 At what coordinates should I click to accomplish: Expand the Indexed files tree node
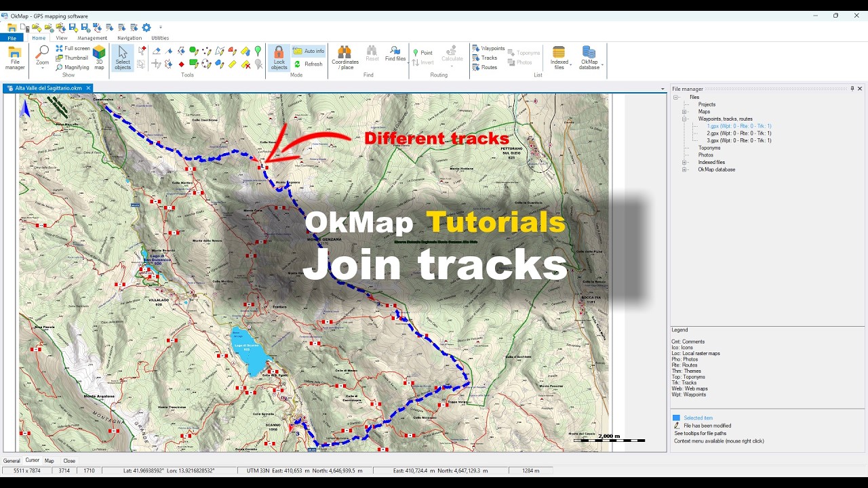(x=684, y=162)
